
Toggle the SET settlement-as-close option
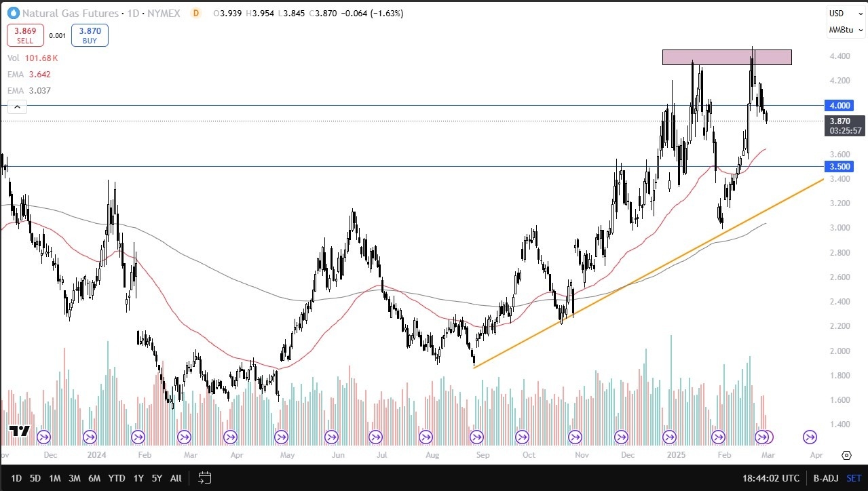click(852, 478)
